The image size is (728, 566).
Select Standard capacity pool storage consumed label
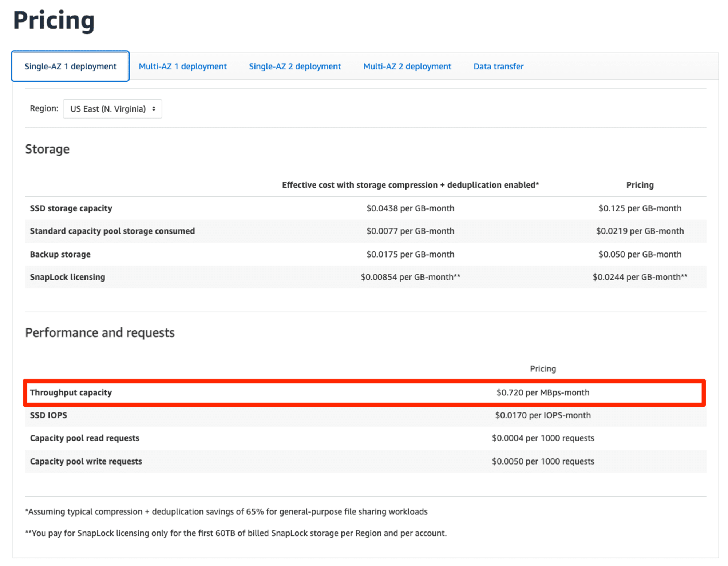[112, 231]
